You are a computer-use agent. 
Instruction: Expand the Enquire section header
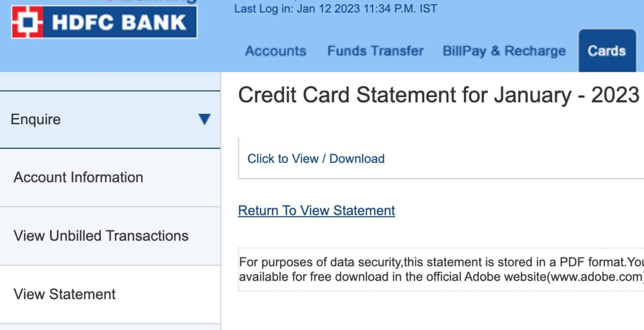tap(36, 120)
